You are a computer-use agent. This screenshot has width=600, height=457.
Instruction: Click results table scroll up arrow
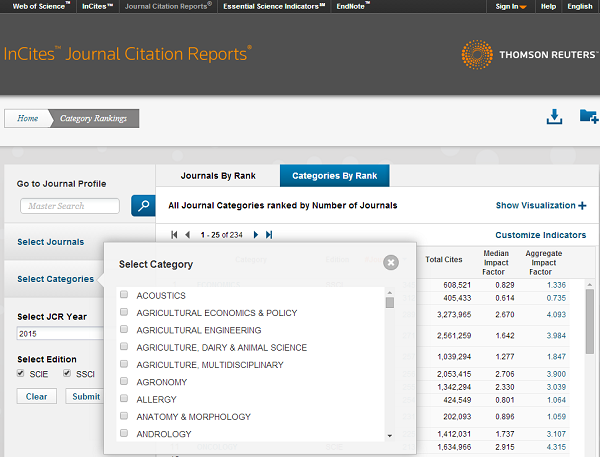pyautogui.click(x=590, y=285)
